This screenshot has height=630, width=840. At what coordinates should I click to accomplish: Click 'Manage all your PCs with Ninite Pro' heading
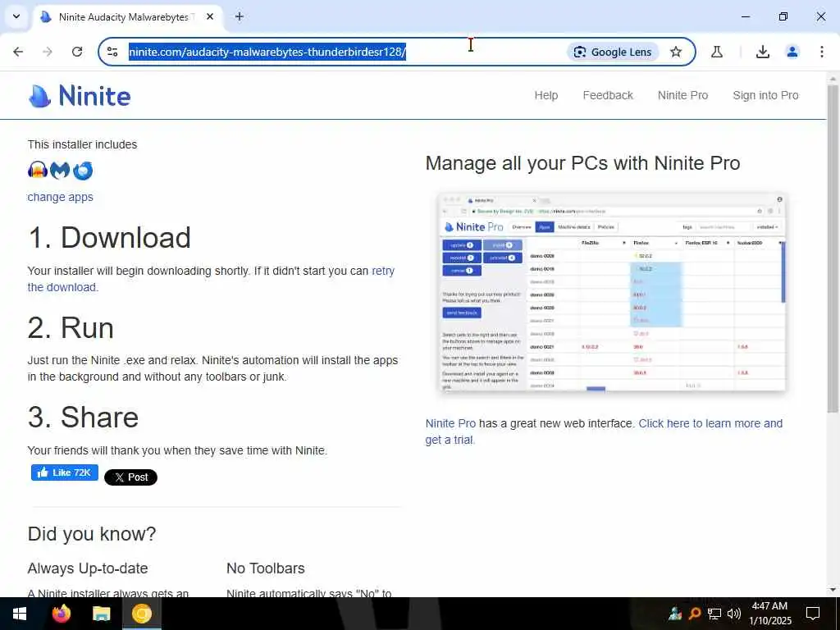pyautogui.click(x=583, y=163)
